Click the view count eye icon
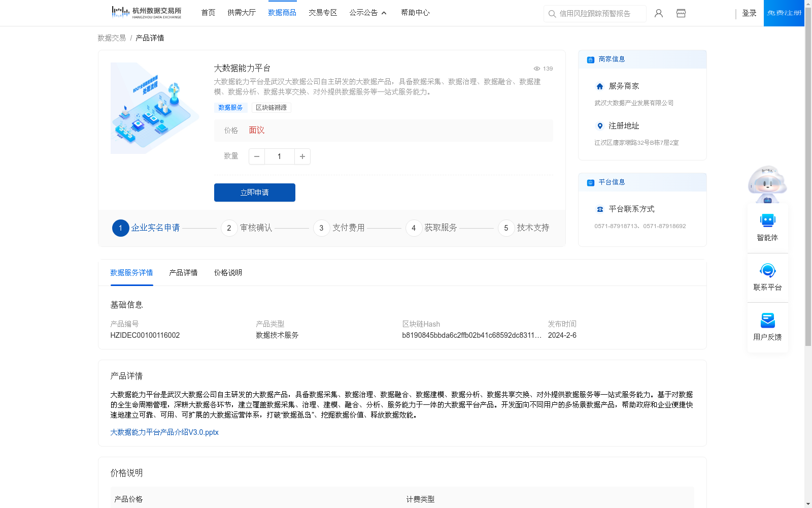Viewport: 812px width, 508px height. tap(536, 69)
